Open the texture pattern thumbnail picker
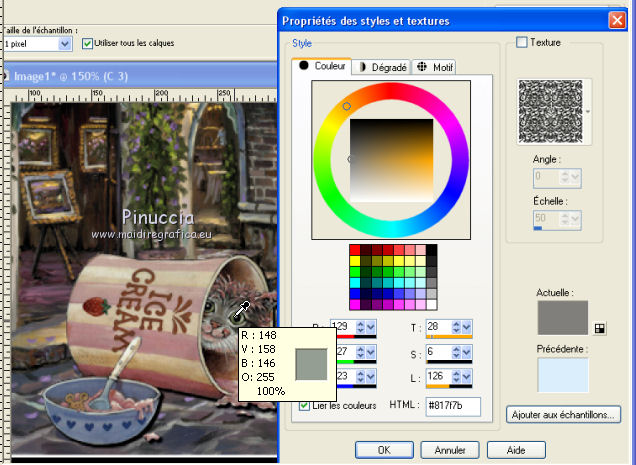This screenshot has width=636, height=465. coord(550,112)
